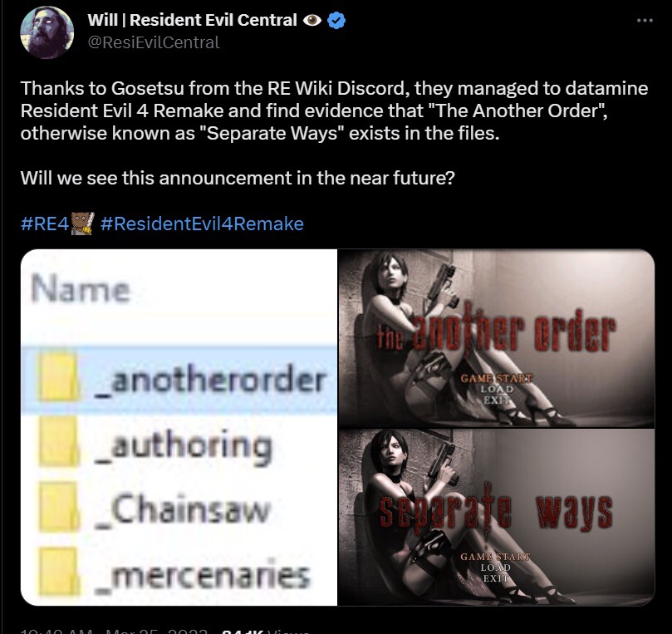Click the _mercenaries folder name text
Viewport: 672px width, 634px height.
(x=201, y=574)
